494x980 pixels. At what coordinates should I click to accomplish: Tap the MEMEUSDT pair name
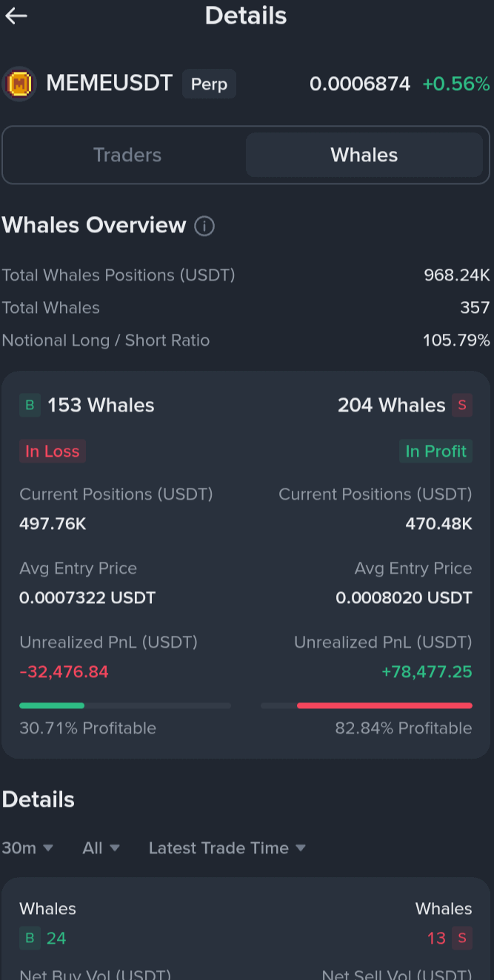click(110, 84)
